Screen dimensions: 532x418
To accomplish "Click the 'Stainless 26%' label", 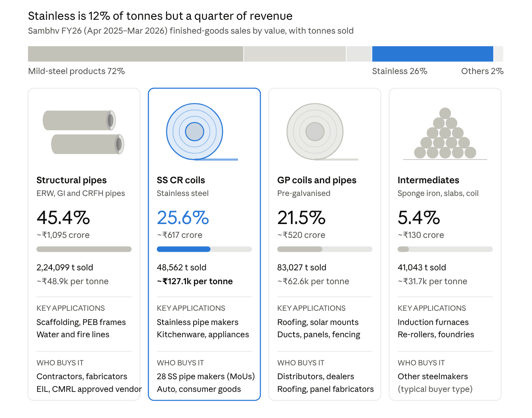I will tap(399, 71).
